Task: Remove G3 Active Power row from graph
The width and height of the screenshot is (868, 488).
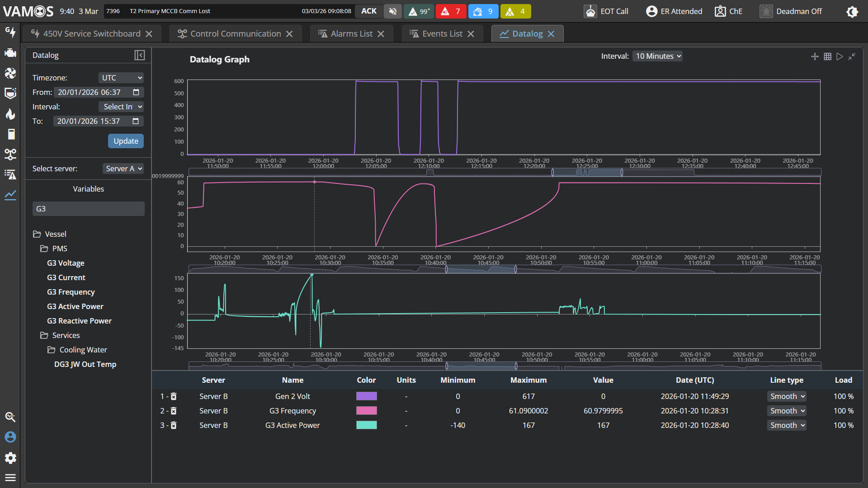Action: 174,425
